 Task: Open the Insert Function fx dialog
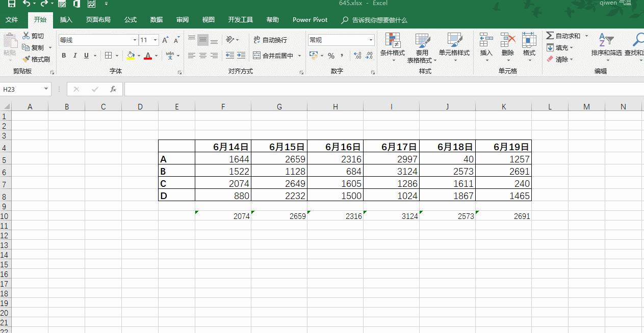click(x=113, y=89)
